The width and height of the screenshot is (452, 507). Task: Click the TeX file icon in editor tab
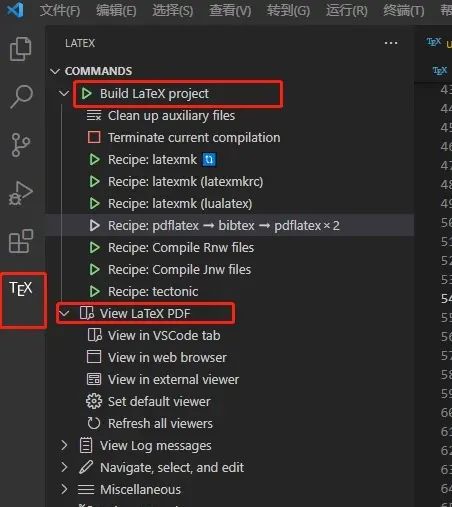pyautogui.click(x=434, y=42)
